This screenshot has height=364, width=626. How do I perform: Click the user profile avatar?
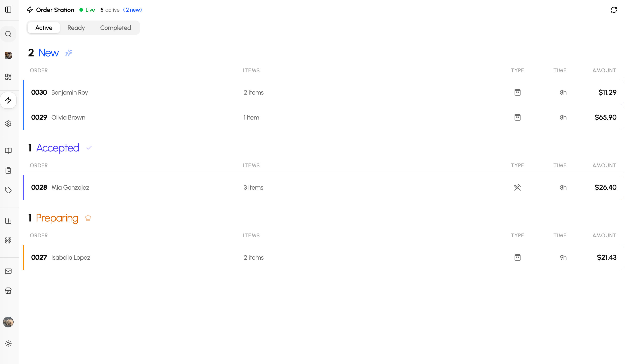[8, 322]
